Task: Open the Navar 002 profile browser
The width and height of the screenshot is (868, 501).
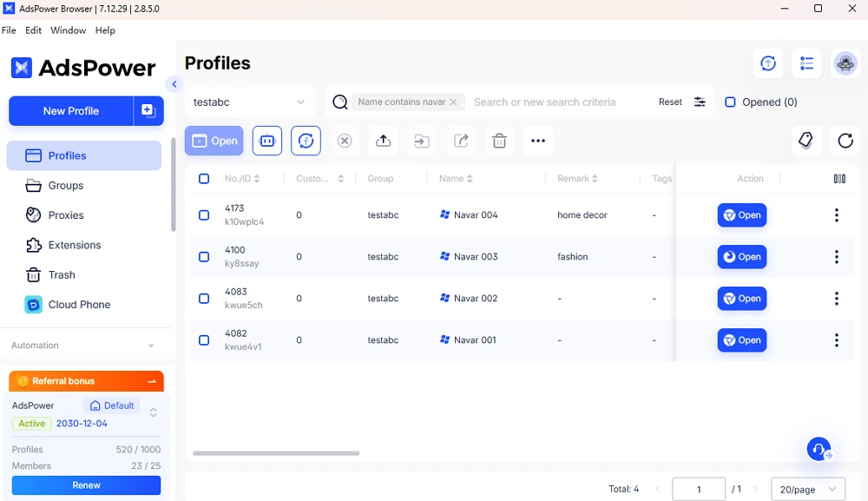Action: [x=742, y=299]
